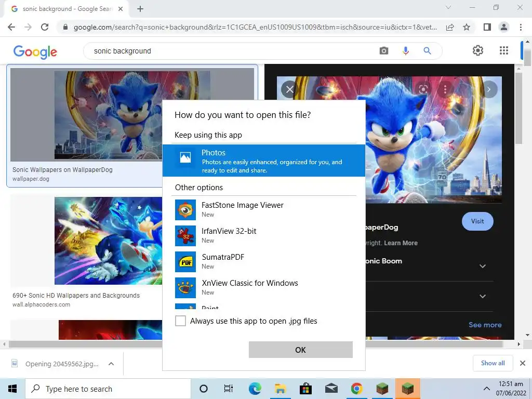Image resolution: width=532 pixels, height=399 pixels.
Task: Click the FastStone Image Viewer icon
Action: (x=185, y=210)
